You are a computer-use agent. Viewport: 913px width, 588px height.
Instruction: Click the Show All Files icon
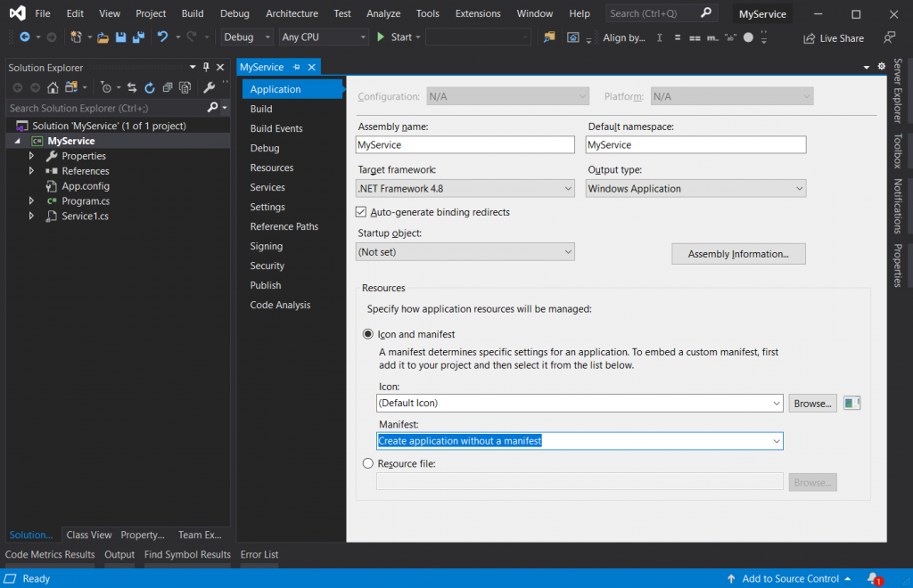coord(185,88)
